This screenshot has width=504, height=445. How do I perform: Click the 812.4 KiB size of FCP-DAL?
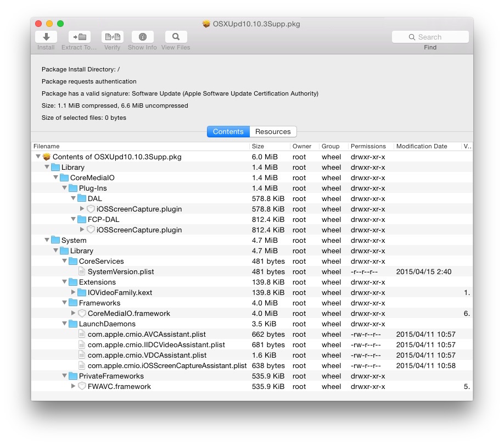[x=268, y=220]
